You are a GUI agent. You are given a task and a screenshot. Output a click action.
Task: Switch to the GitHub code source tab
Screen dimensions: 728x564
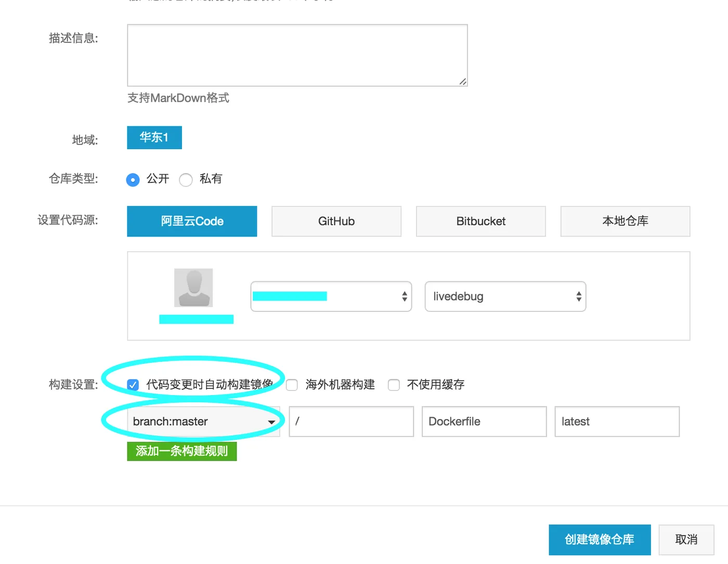tap(336, 221)
